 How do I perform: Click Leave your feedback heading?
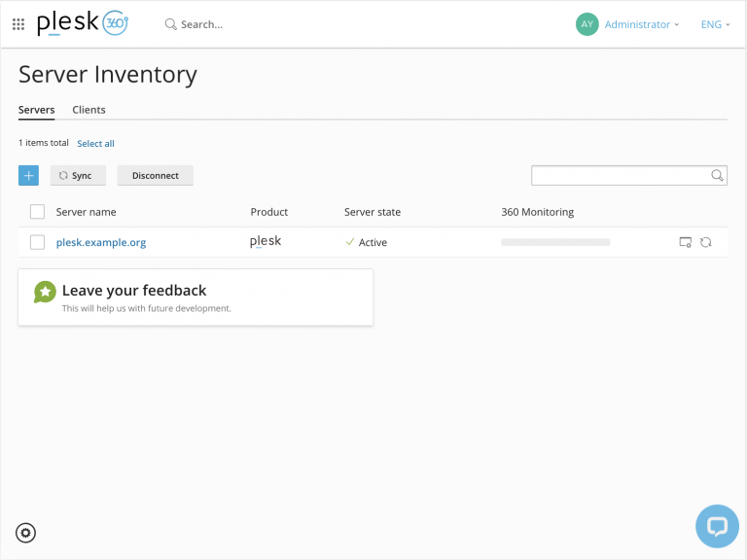(x=134, y=290)
